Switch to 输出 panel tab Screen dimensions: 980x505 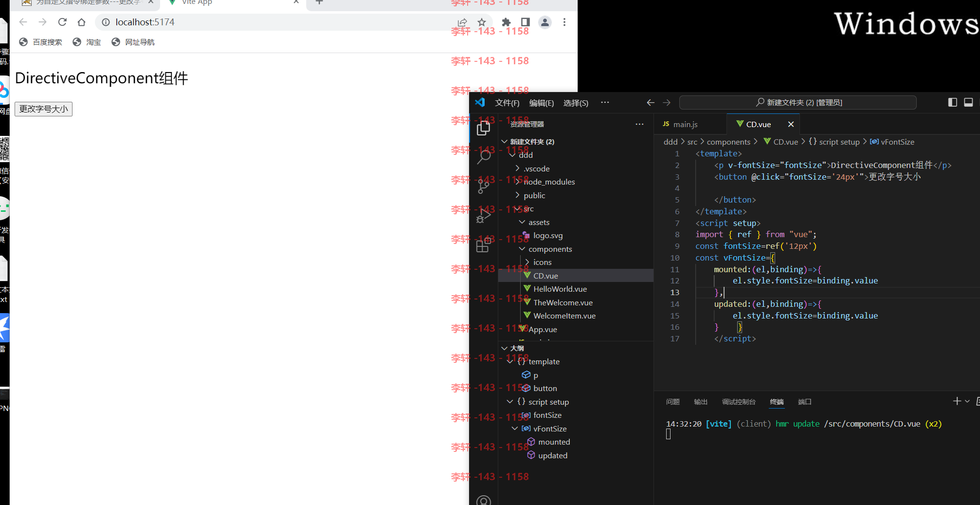point(701,402)
